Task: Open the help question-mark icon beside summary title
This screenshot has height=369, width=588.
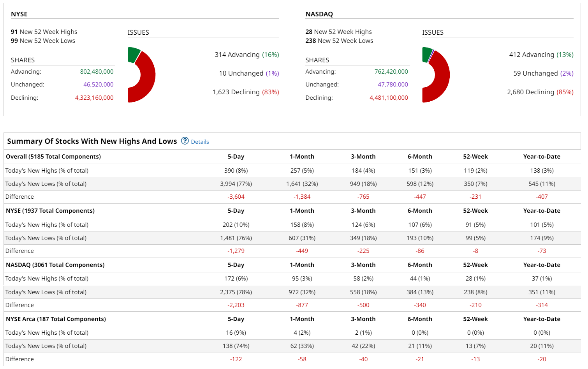Action: 185,141
